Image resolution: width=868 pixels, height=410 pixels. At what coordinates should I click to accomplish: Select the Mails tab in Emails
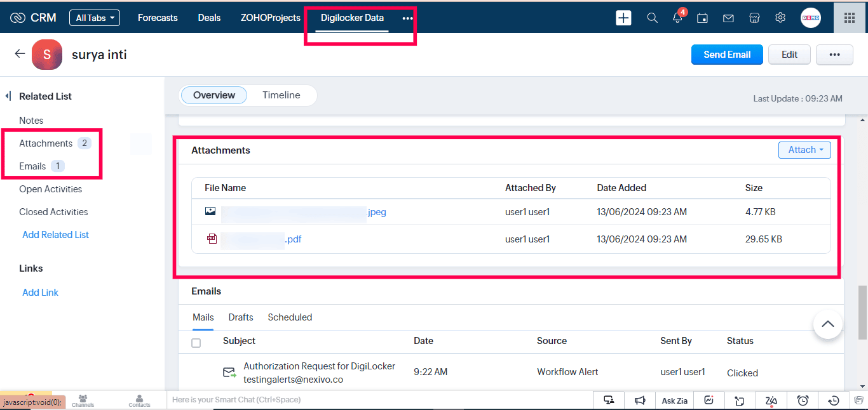(x=203, y=317)
